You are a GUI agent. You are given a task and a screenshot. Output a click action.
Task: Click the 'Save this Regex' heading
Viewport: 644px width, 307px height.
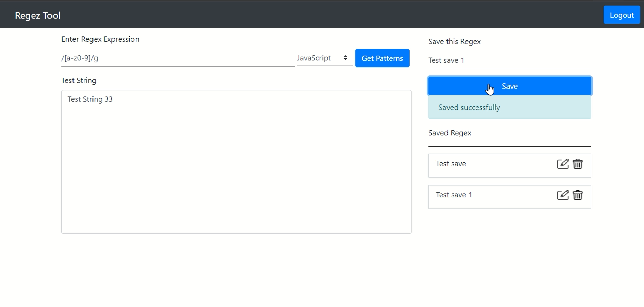tap(454, 42)
